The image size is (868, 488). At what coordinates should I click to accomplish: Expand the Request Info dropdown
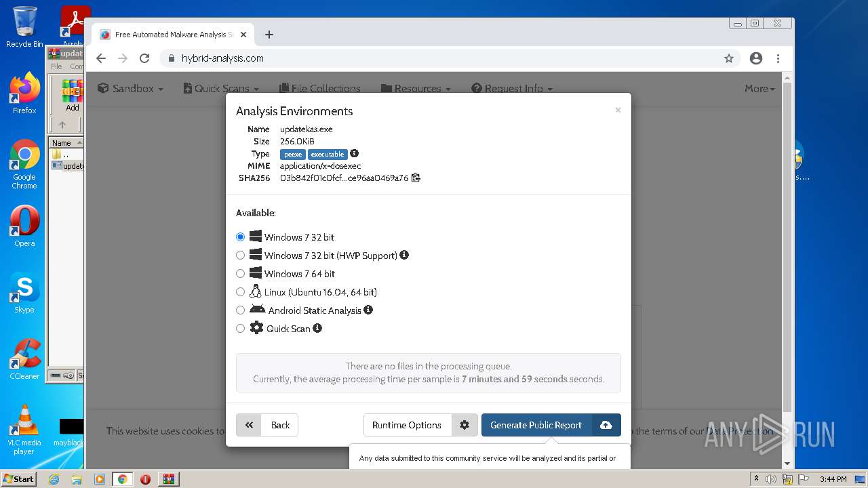click(512, 88)
